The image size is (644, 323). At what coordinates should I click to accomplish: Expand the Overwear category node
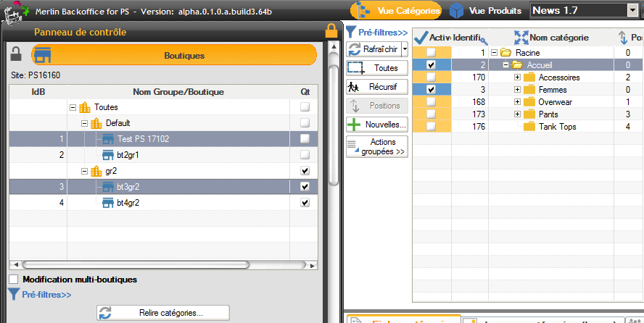coord(517,102)
